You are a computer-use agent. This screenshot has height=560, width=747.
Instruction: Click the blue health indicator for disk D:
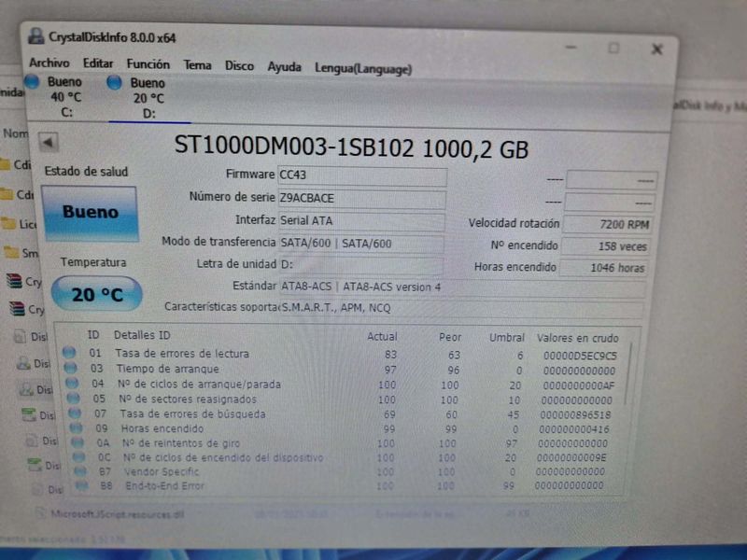click(114, 83)
